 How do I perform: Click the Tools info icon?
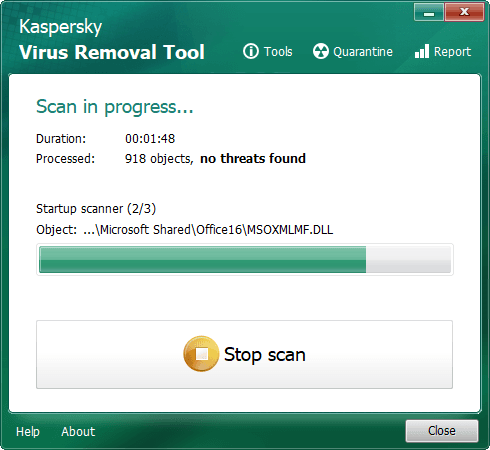251,51
